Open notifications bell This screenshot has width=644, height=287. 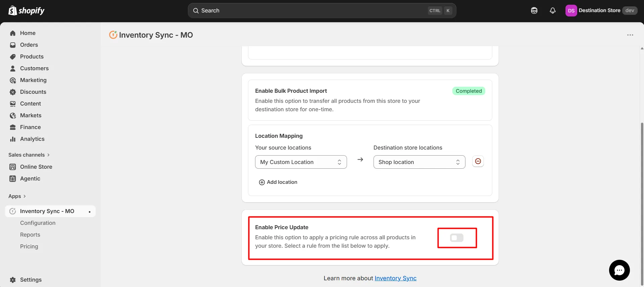[553, 11]
